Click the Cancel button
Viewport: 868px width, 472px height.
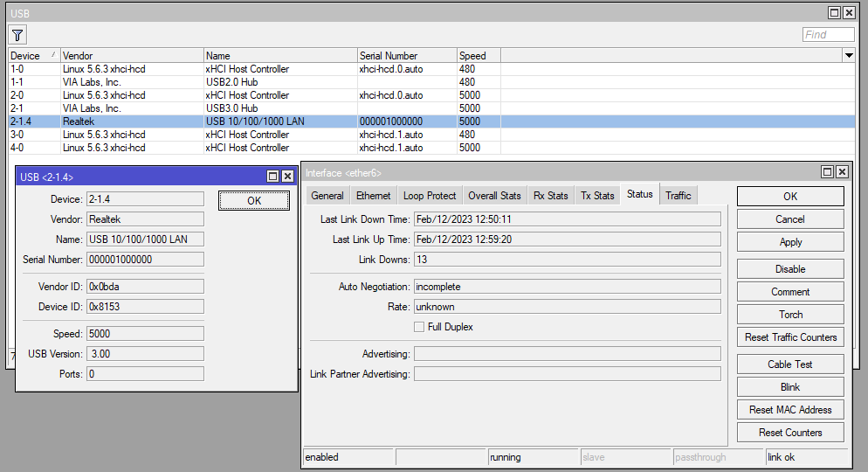click(790, 219)
